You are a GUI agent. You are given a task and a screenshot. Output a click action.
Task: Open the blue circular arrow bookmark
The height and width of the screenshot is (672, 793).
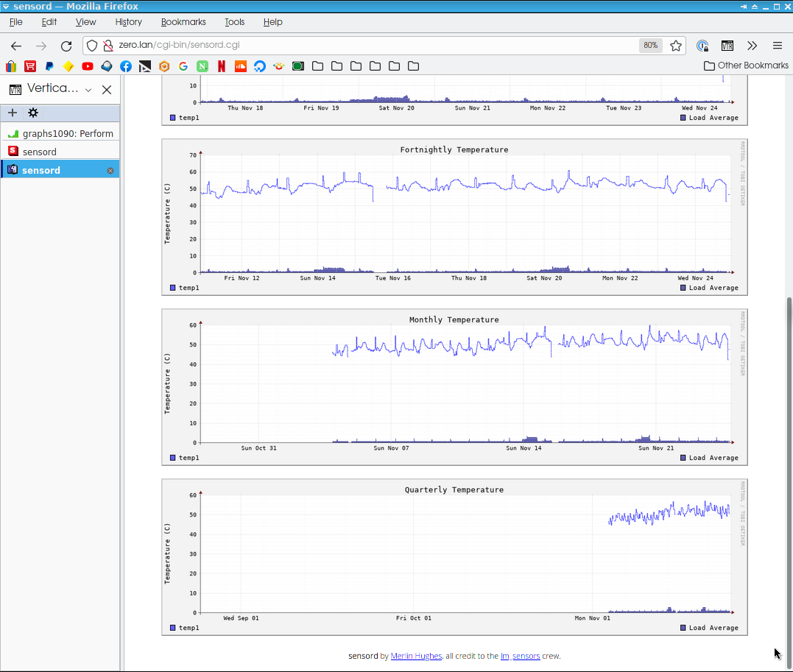(x=260, y=66)
